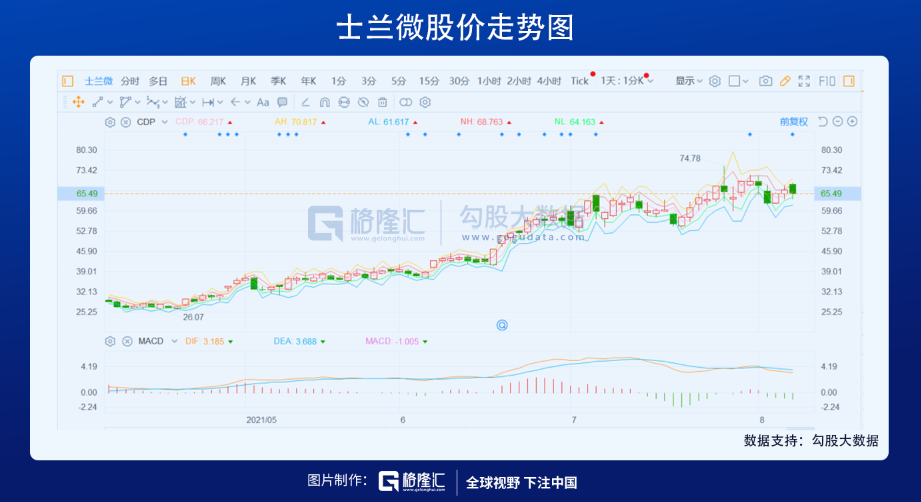Select the 周K weekly candlestick tab
The height and width of the screenshot is (502, 921).
218,81
